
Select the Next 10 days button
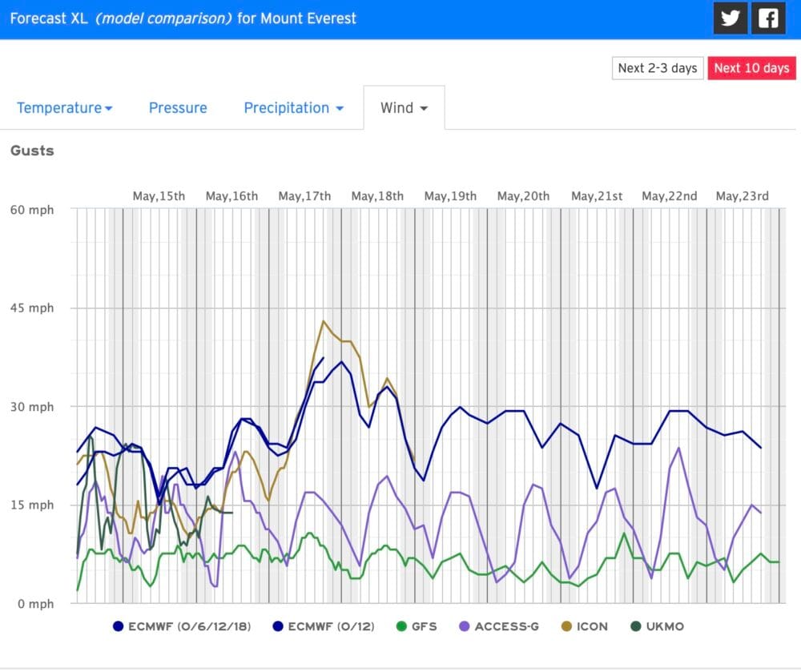[x=751, y=68]
